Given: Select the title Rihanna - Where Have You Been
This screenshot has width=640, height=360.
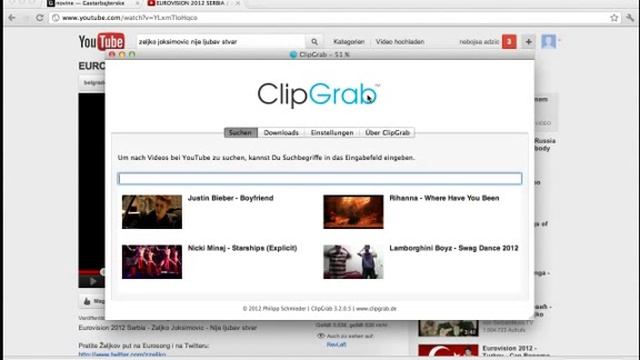Looking at the screenshot, I should pyautogui.click(x=444, y=198).
